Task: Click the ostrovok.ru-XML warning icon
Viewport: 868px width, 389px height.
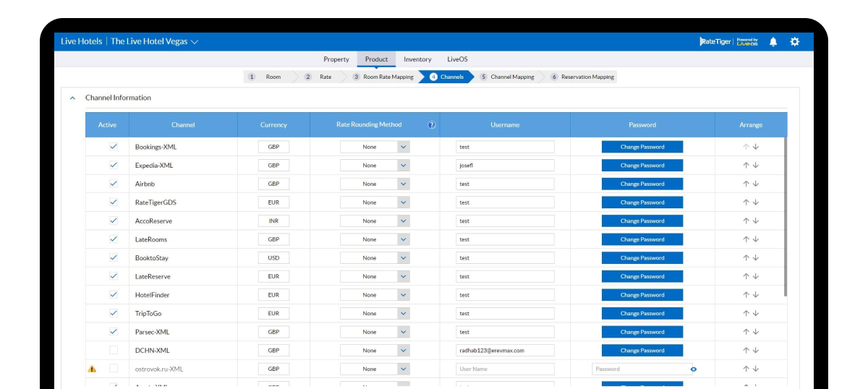Action: (x=92, y=369)
